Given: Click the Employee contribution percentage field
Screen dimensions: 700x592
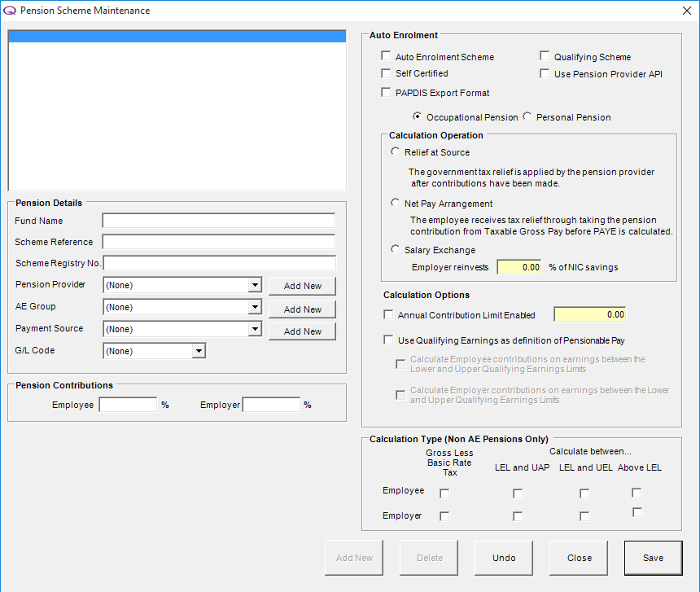Looking at the screenshot, I should (x=128, y=405).
